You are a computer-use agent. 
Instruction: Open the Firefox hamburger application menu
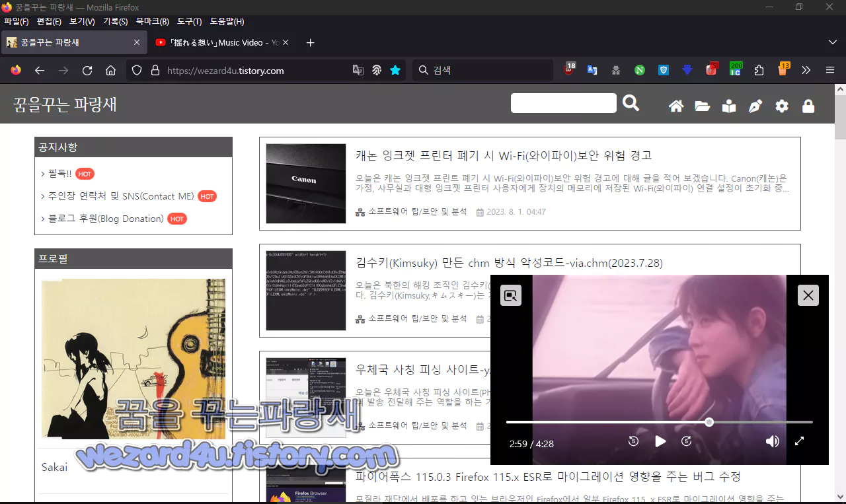tap(830, 70)
